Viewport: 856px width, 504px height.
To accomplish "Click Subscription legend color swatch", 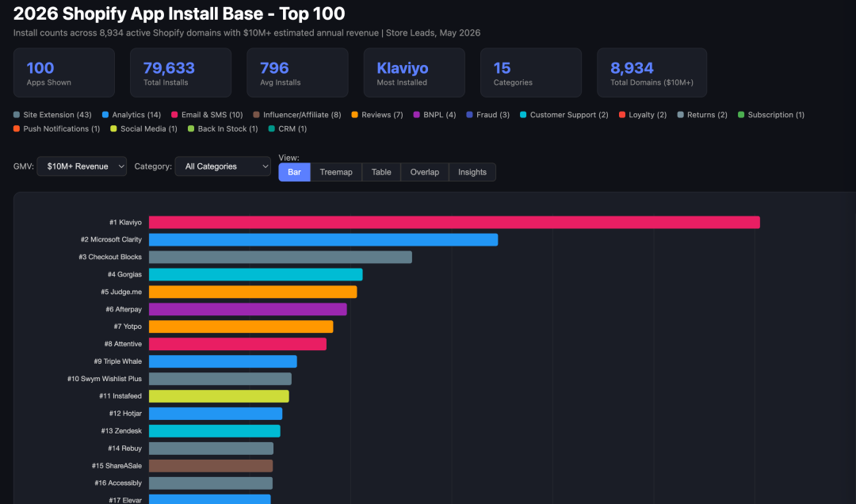I will 741,115.
